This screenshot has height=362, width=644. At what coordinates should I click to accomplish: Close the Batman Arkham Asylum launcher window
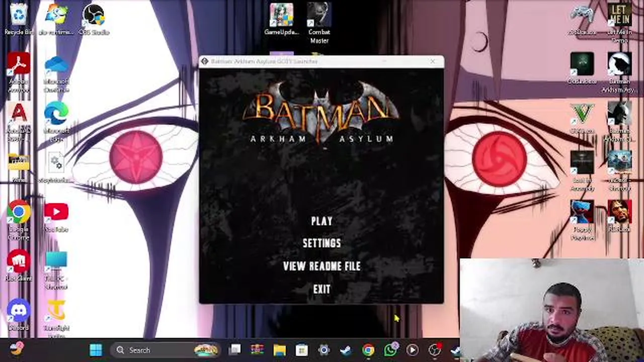433,61
